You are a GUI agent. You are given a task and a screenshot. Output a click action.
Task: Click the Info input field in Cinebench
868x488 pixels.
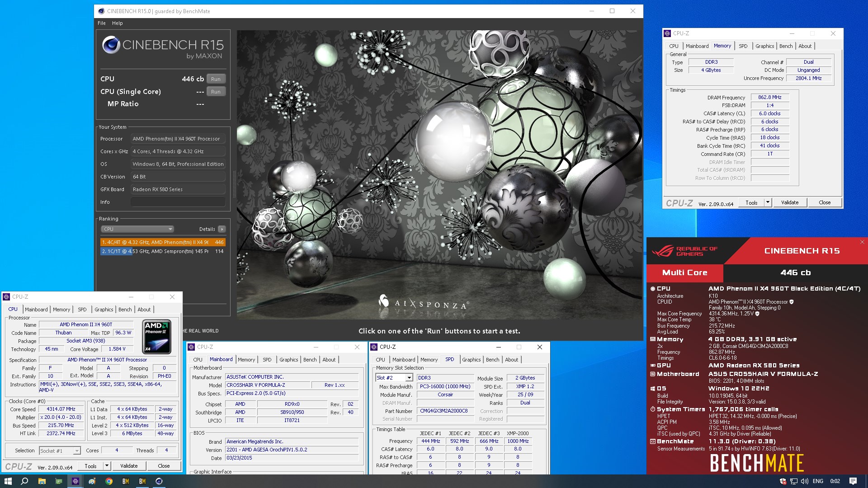point(178,202)
